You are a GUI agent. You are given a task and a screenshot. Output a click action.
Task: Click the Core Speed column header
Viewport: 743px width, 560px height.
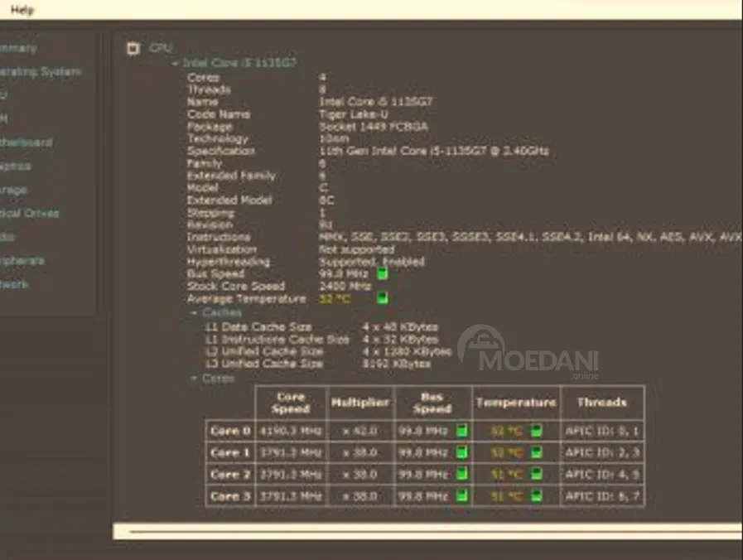point(291,403)
